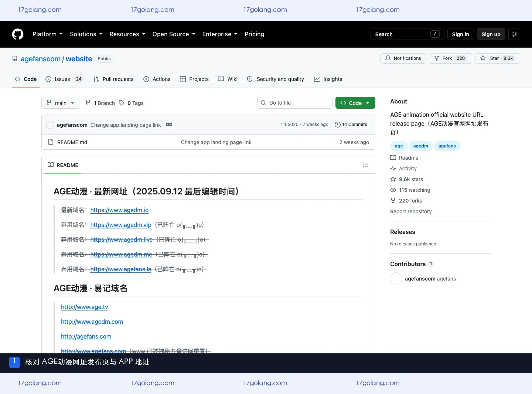Open the 14 Commits history
This screenshot has width=532, height=394.
[x=351, y=125]
